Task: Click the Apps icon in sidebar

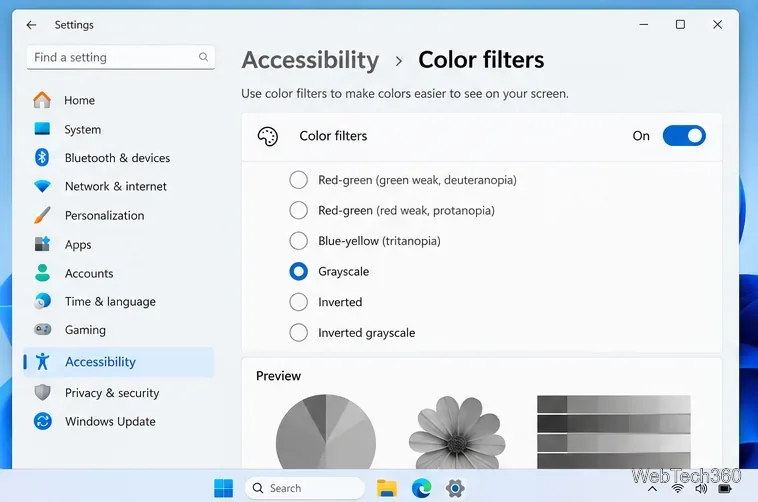Action: (x=42, y=244)
